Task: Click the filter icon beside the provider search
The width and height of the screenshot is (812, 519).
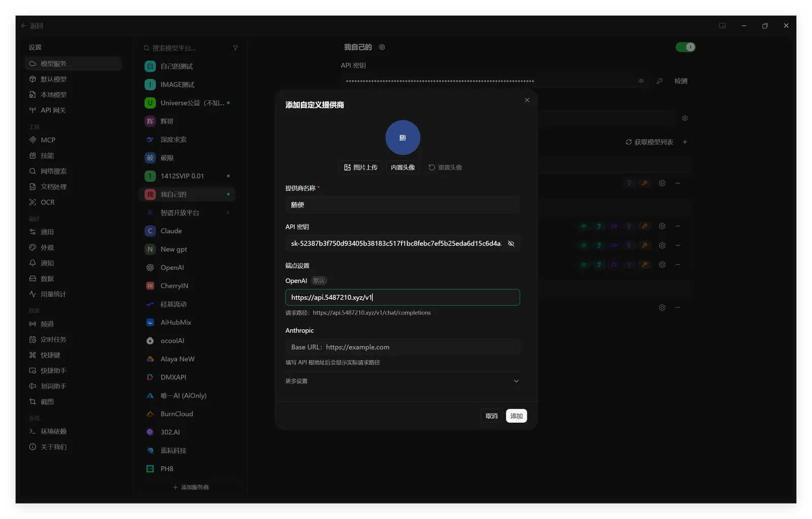Action: coord(235,48)
